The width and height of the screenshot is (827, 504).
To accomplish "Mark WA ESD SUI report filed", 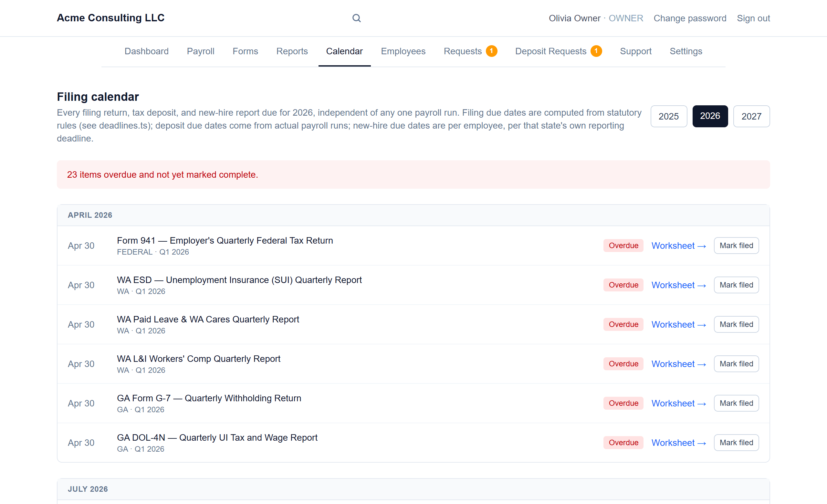I will click(736, 285).
